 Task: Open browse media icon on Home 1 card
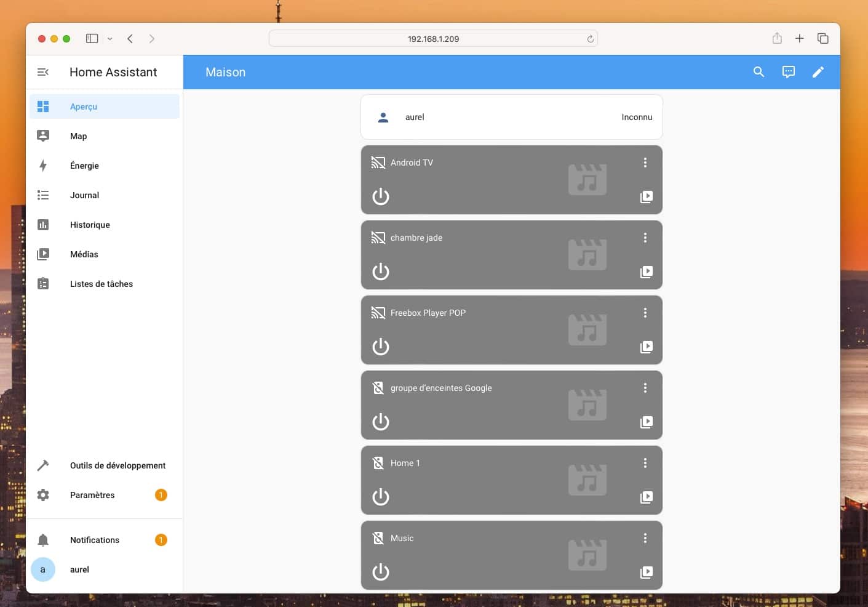point(646,497)
